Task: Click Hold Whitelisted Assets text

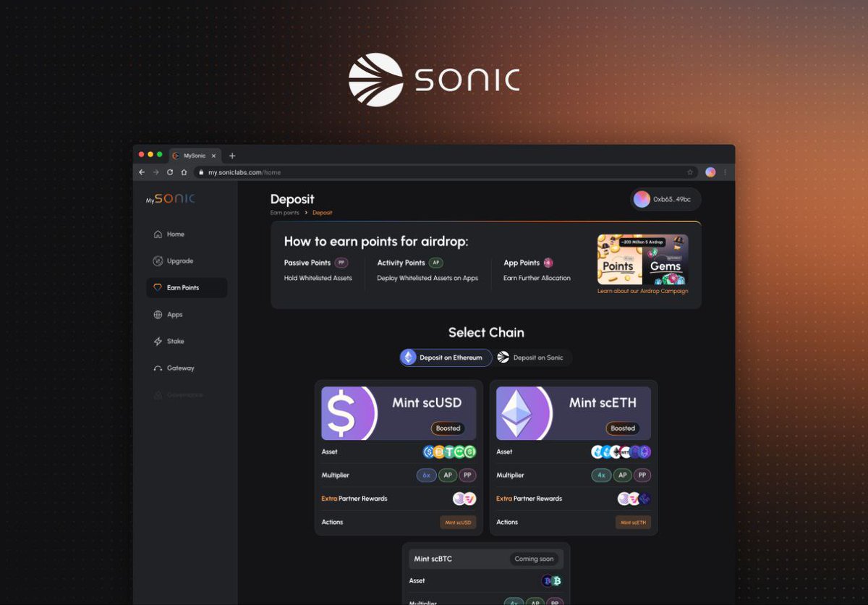Action: 318,278
